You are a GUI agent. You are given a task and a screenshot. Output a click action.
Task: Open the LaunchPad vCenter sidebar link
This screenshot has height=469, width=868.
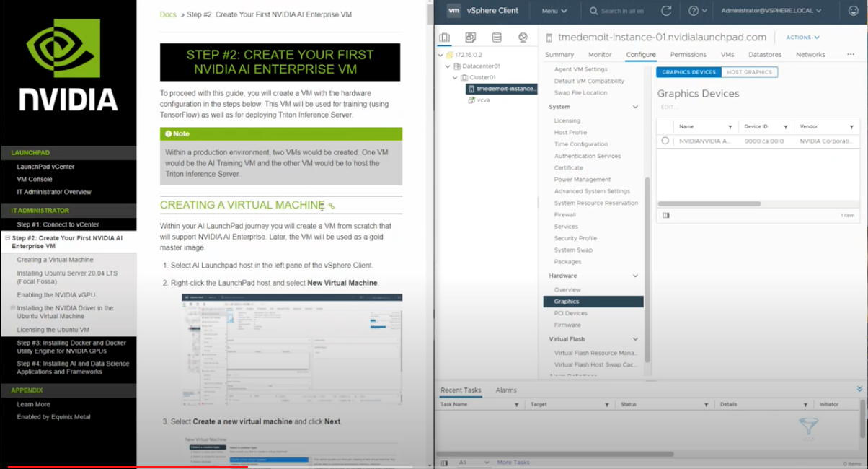click(x=45, y=167)
